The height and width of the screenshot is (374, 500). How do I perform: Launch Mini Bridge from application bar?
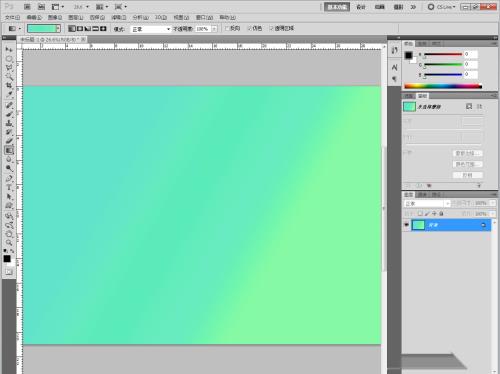[41, 7]
